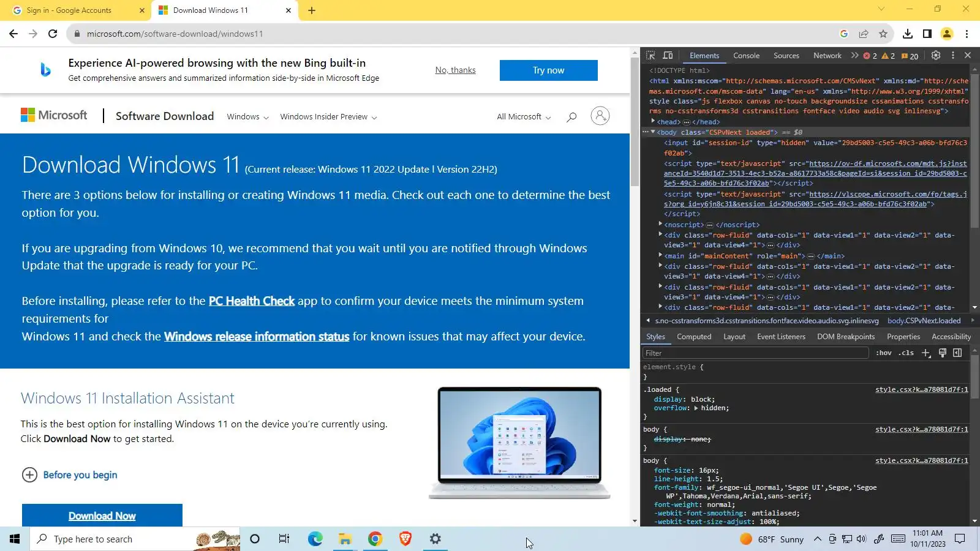Toggle computed styles sidebar icon
980x551 pixels.
point(957,353)
